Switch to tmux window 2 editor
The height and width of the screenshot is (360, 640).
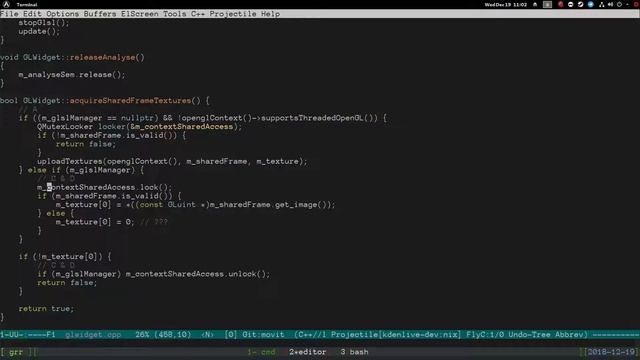(x=308, y=352)
